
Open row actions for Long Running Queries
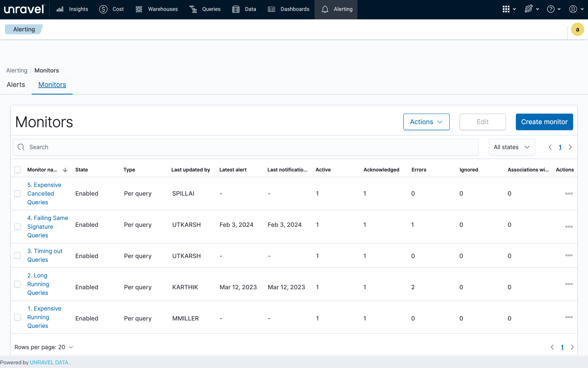pos(569,284)
